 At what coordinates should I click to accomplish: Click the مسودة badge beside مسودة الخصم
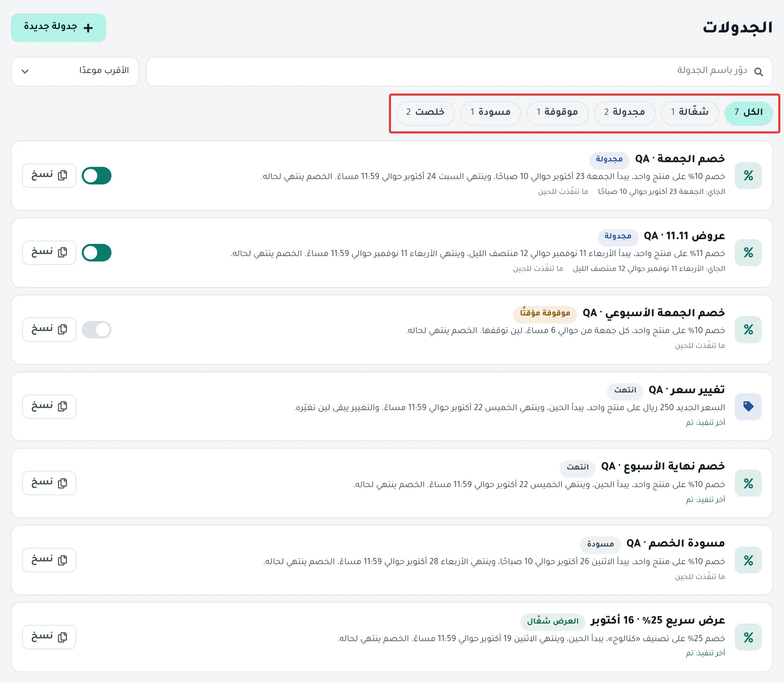(x=600, y=544)
